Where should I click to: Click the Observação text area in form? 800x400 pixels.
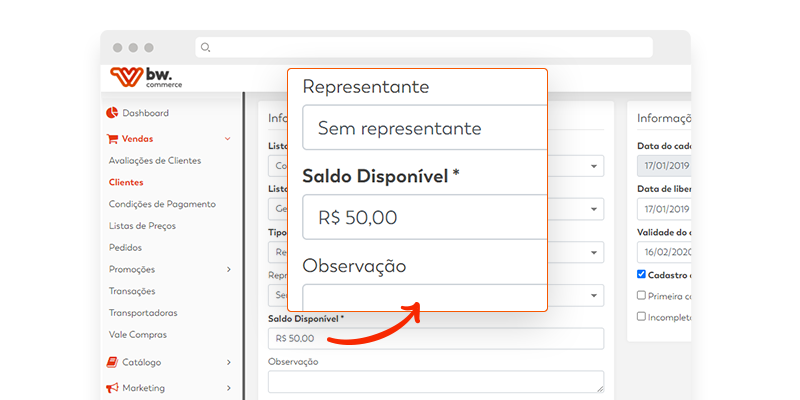(436, 382)
